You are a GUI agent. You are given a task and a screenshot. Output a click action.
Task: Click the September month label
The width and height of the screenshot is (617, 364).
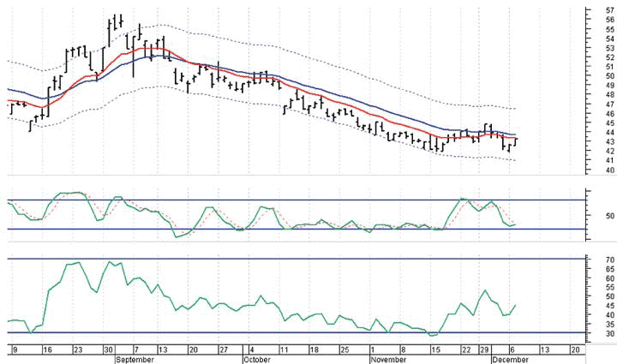(x=134, y=360)
